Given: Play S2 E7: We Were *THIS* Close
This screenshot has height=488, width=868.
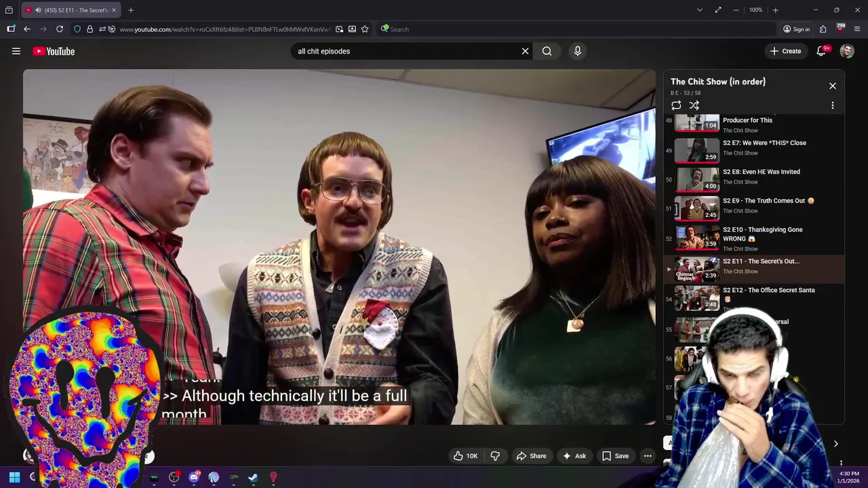Looking at the screenshot, I should pos(754,150).
